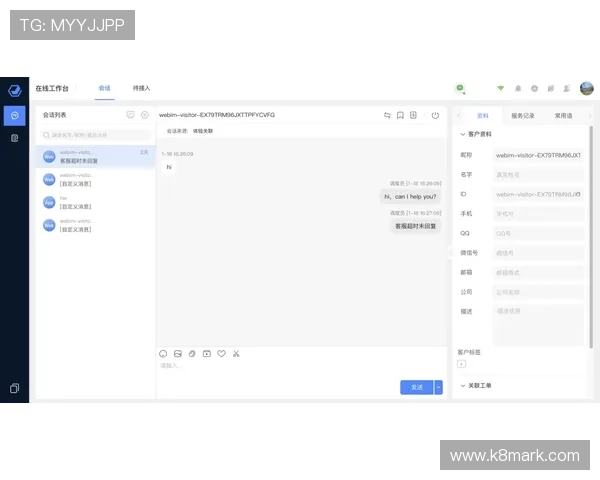Screen dimensions: 600x480
Task: Click the add customer tag plus button
Action: coord(461,364)
